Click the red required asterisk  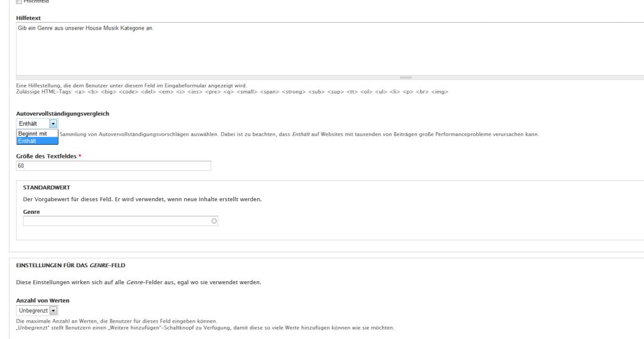[80, 156]
